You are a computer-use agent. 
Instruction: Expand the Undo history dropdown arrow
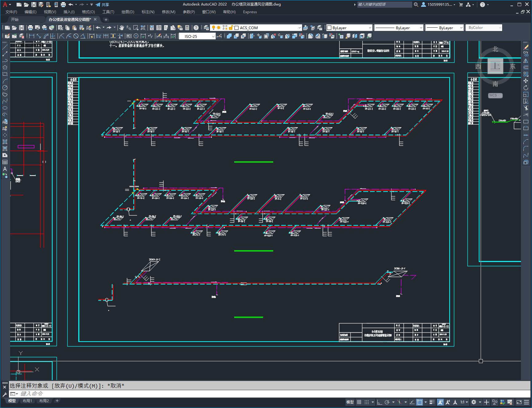click(104, 28)
